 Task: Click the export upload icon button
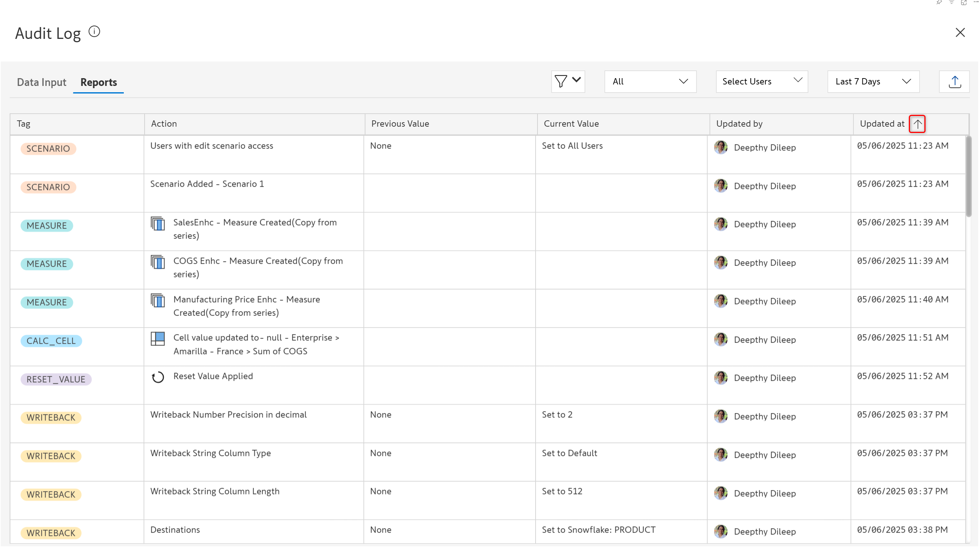pyautogui.click(x=954, y=82)
